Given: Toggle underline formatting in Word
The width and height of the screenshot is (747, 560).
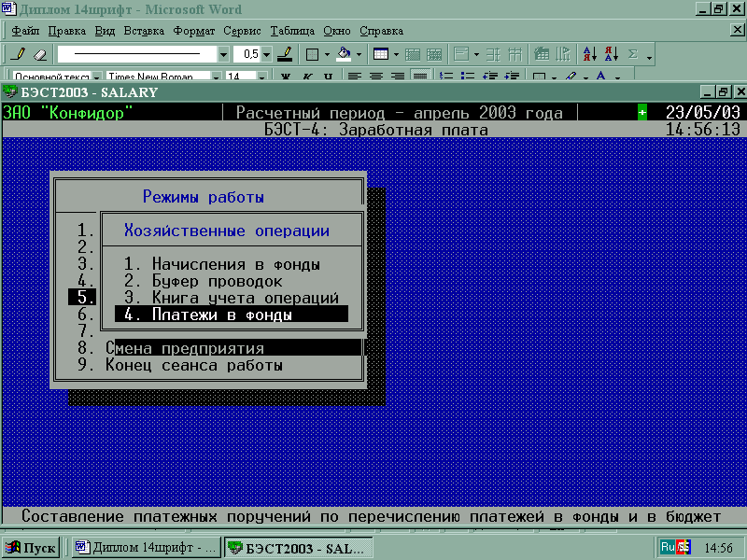Looking at the screenshot, I should pyautogui.click(x=329, y=77).
